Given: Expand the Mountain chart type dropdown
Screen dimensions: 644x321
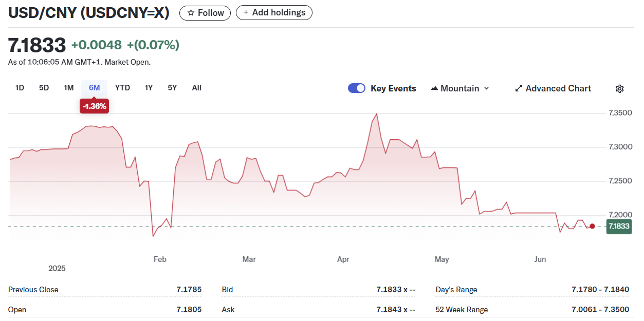Looking at the screenshot, I should pyautogui.click(x=486, y=89).
